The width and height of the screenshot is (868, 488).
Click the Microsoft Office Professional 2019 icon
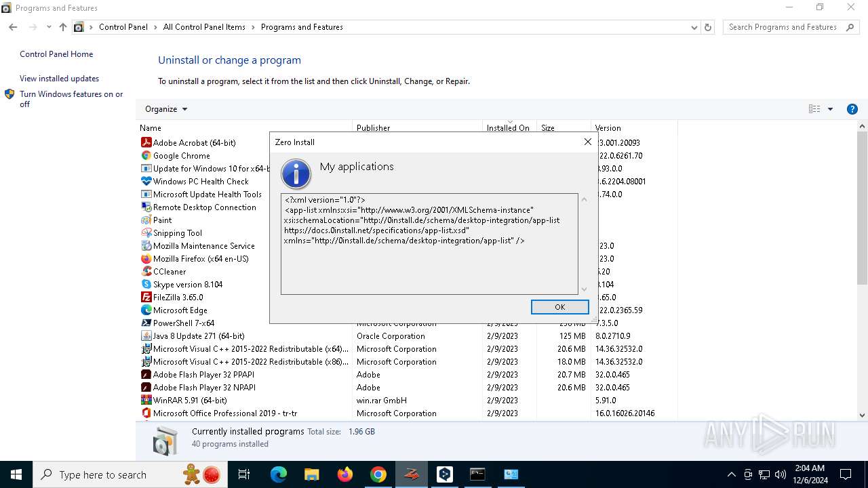click(x=146, y=413)
